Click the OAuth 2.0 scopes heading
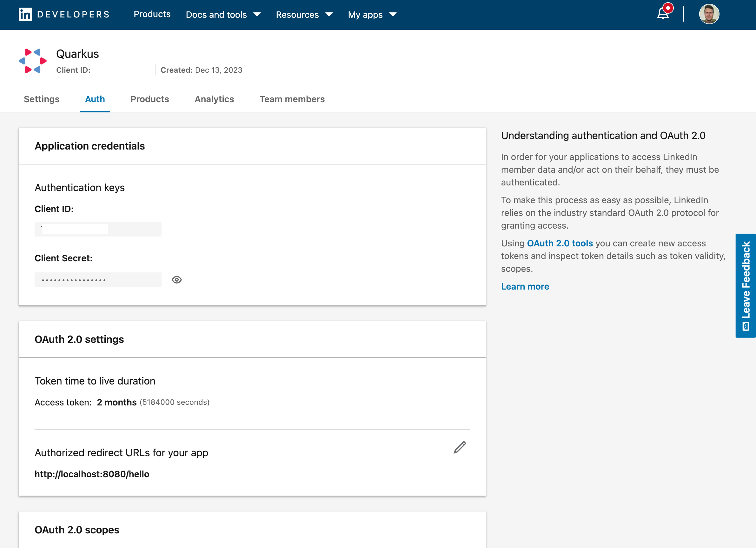 click(x=77, y=530)
